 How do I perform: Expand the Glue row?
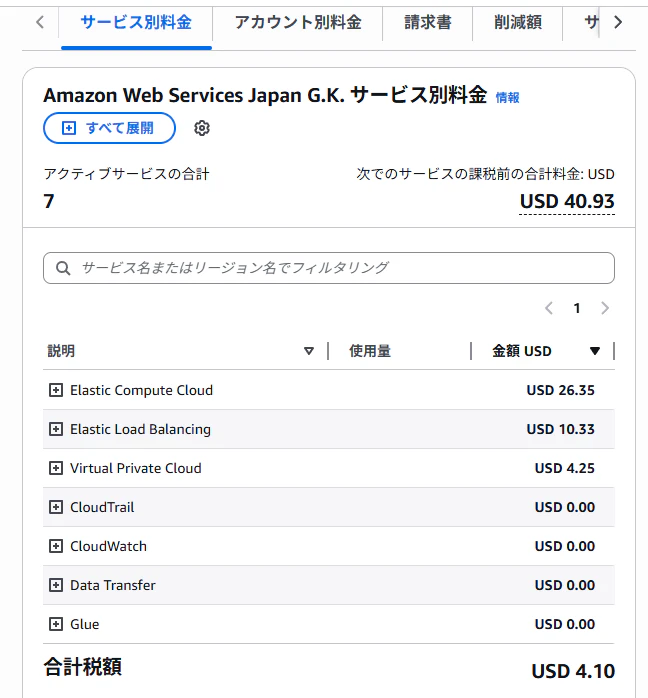(x=56, y=624)
